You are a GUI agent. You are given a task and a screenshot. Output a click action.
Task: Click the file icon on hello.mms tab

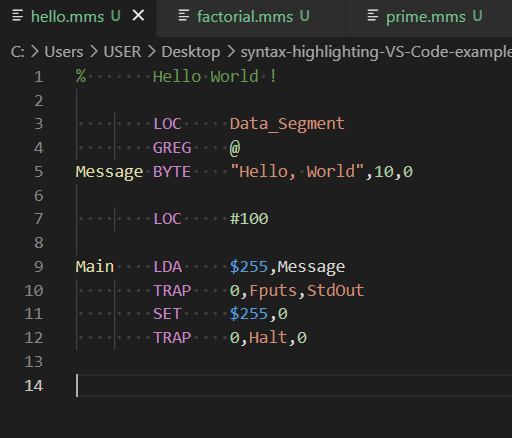(x=18, y=16)
